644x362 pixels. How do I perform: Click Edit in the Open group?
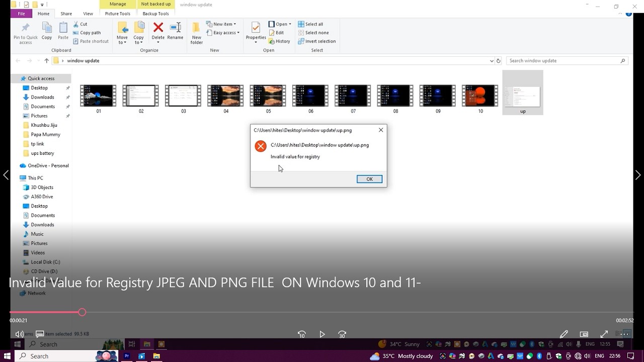coord(276,33)
